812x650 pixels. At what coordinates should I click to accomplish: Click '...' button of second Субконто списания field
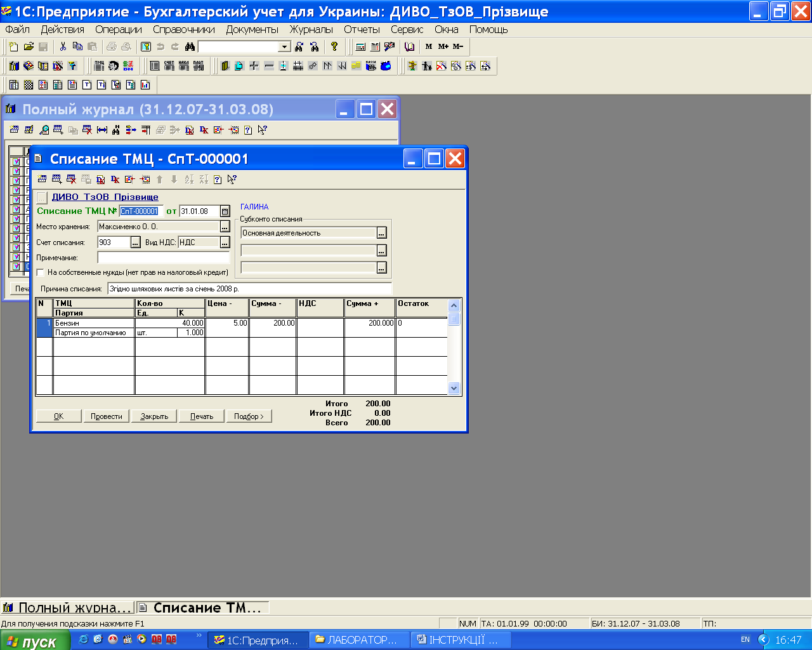[381, 251]
